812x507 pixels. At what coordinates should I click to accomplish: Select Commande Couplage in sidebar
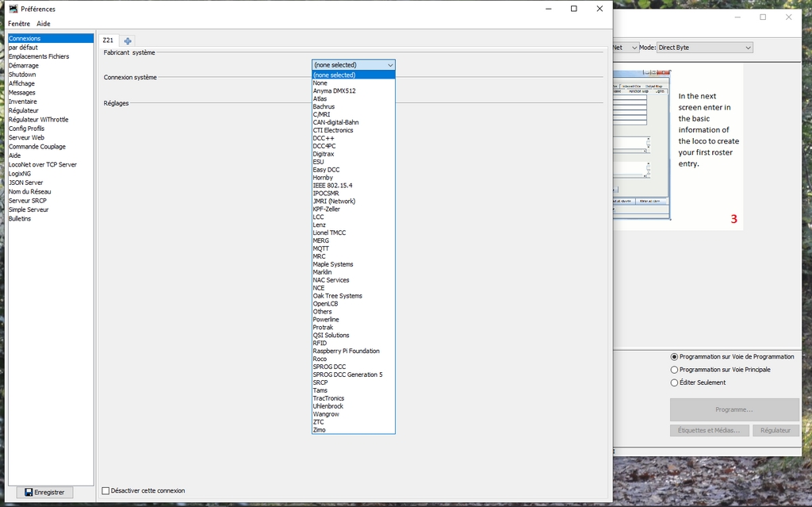(51, 147)
